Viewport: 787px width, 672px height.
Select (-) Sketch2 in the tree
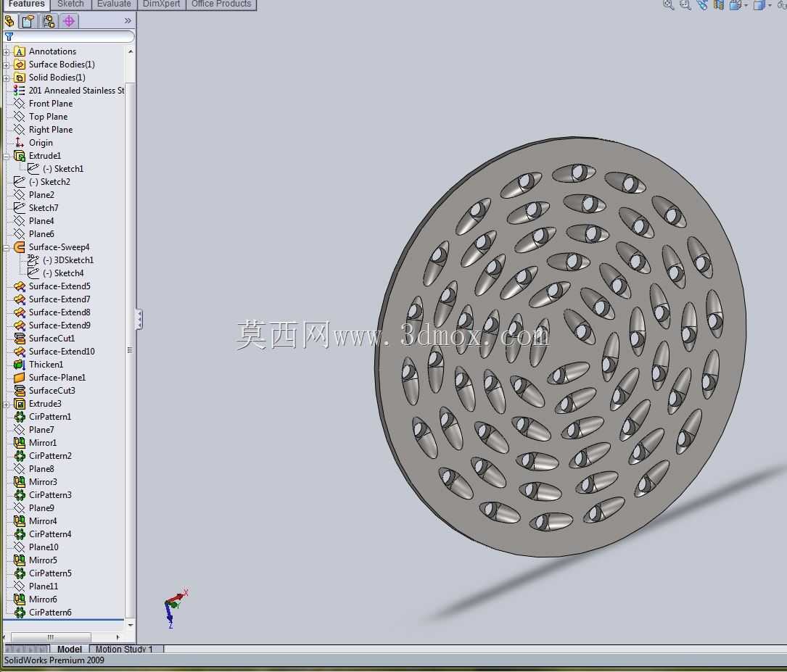click(x=49, y=181)
